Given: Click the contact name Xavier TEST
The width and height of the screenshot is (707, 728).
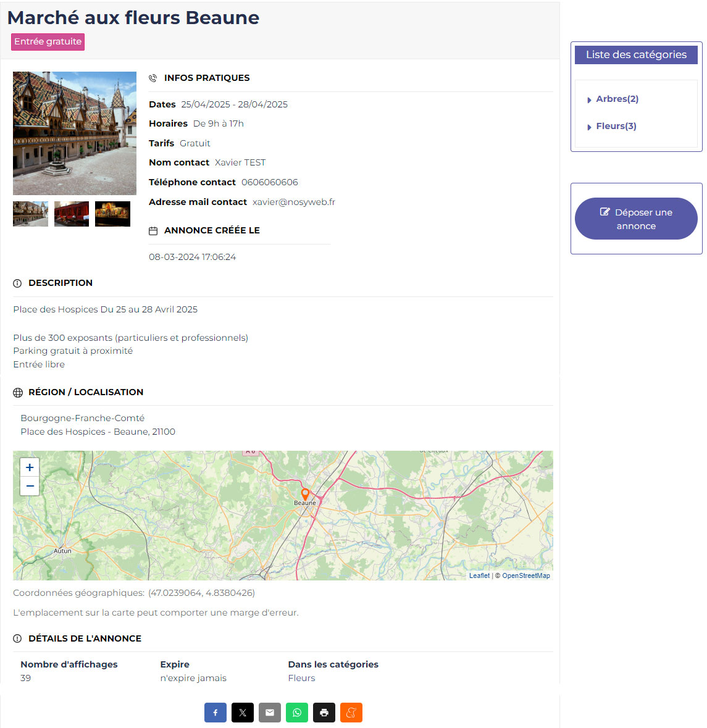Looking at the screenshot, I should [240, 162].
